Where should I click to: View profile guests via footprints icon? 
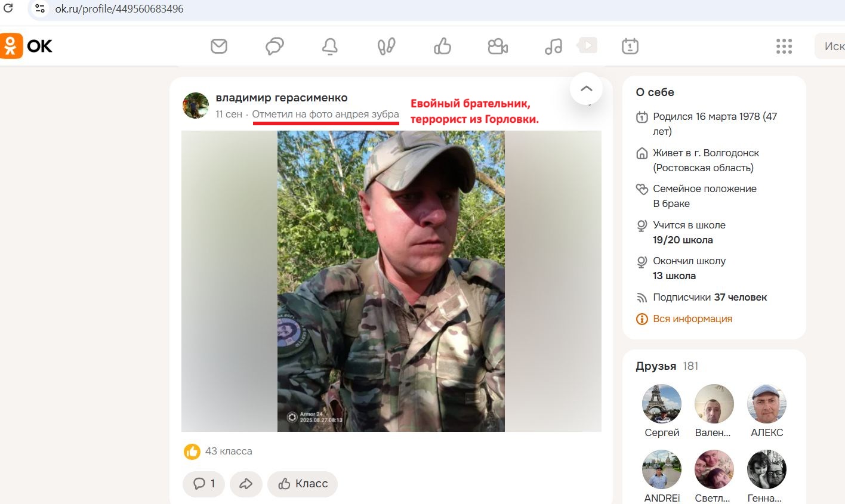tap(386, 46)
